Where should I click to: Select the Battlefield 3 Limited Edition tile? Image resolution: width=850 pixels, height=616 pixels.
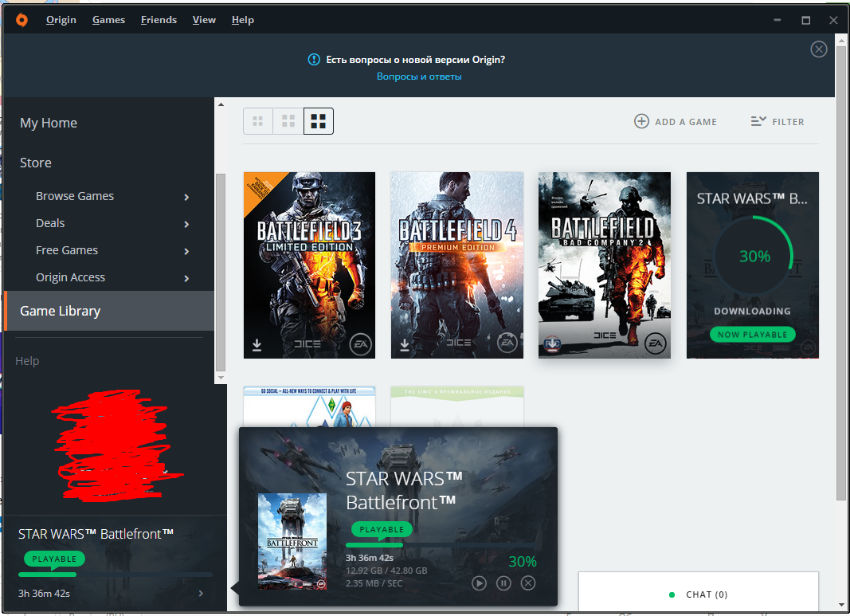[x=309, y=265]
